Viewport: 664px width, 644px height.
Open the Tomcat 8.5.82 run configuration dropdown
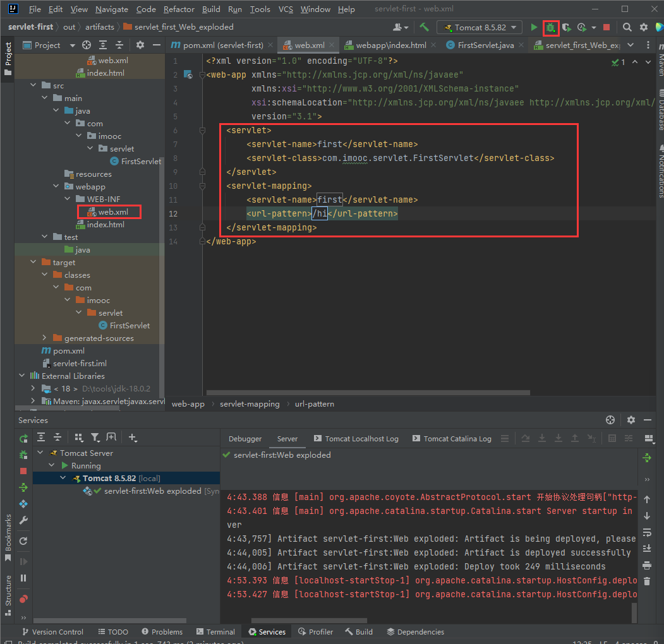(x=480, y=27)
